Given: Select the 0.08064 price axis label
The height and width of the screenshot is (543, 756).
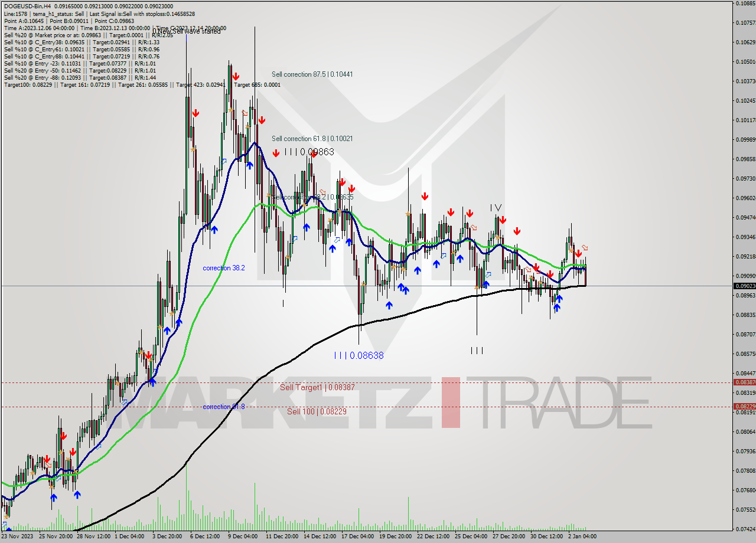Looking at the screenshot, I should [x=745, y=431].
